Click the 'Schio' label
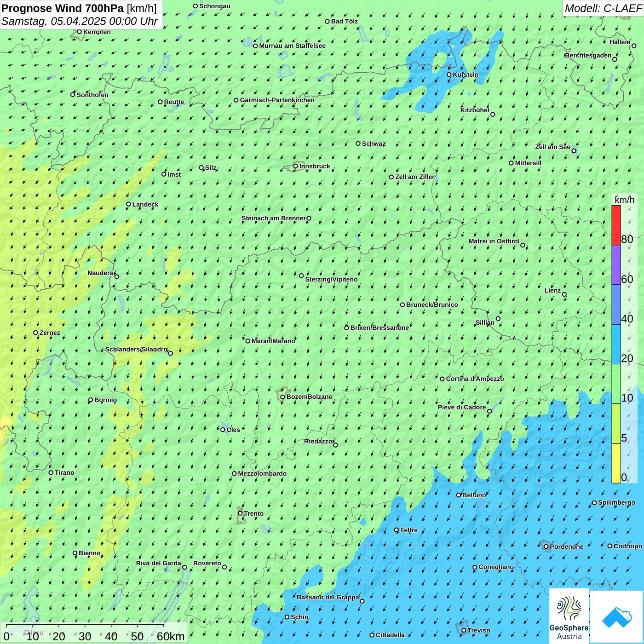 click(299, 617)
